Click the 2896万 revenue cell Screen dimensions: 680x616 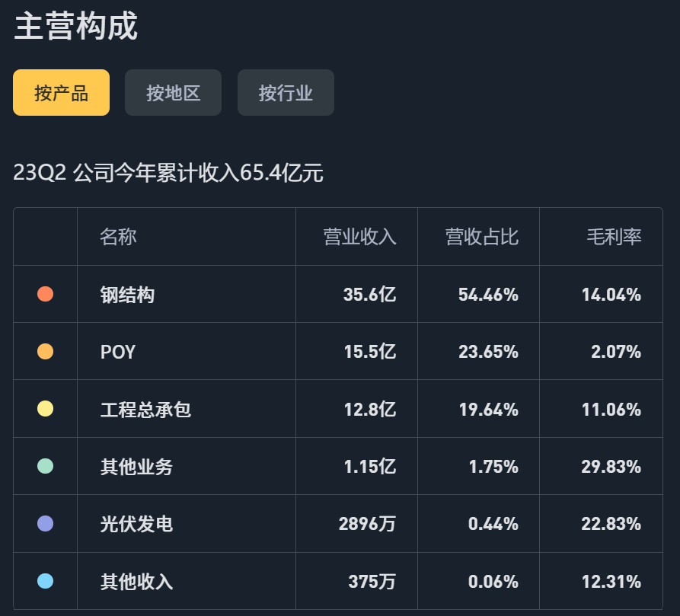point(367,524)
